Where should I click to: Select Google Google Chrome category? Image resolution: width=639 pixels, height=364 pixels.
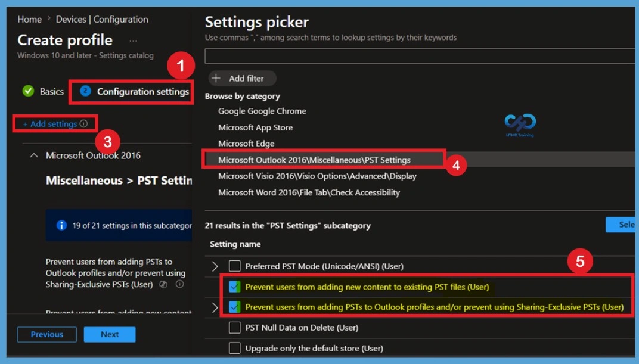click(262, 111)
